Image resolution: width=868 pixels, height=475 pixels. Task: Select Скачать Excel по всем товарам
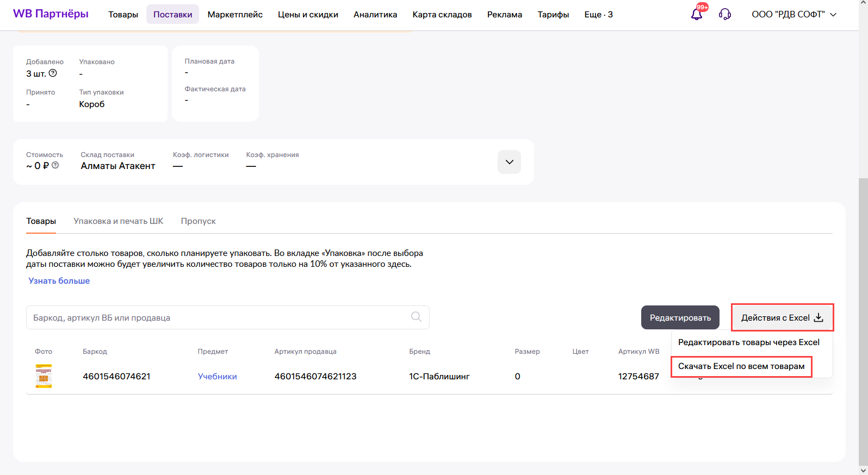pyautogui.click(x=741, y=366)
